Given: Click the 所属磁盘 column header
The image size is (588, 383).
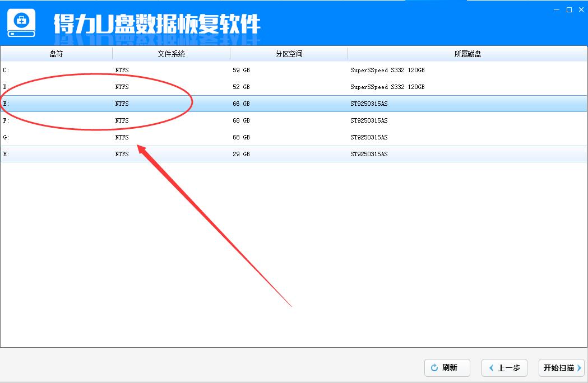Looking at the screenshot, I should [x=468, y=53].
